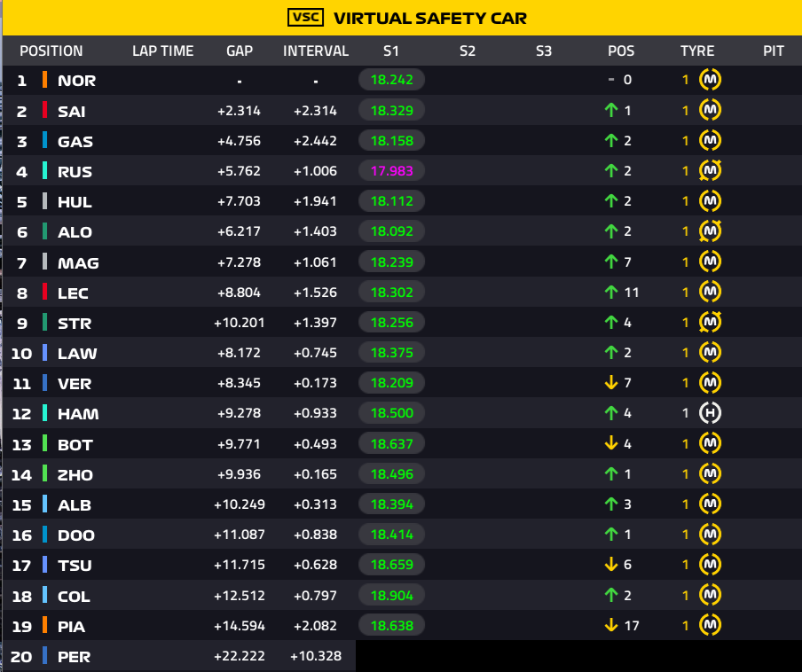Click yellow down arrow in Piastri's row

(x=611, y=626)
